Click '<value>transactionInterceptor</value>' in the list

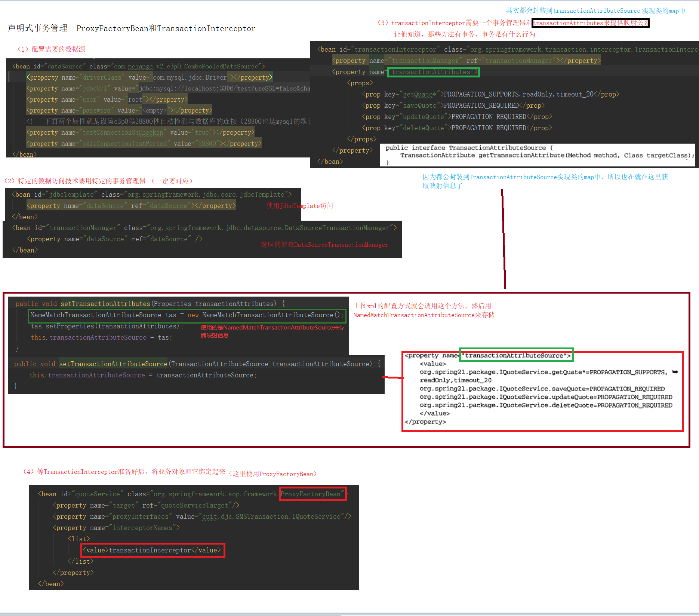click(152, 550)
